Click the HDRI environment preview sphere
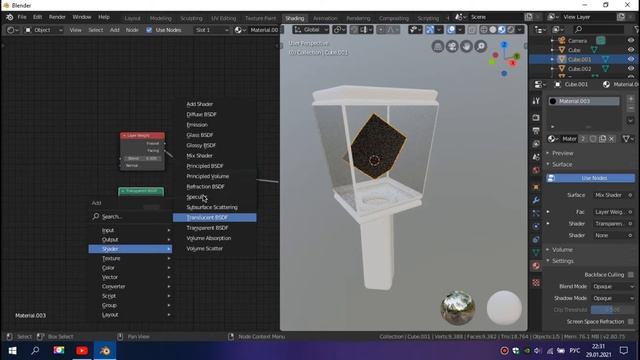Viewport: 640px width, 360px height. tap(458, 308)
